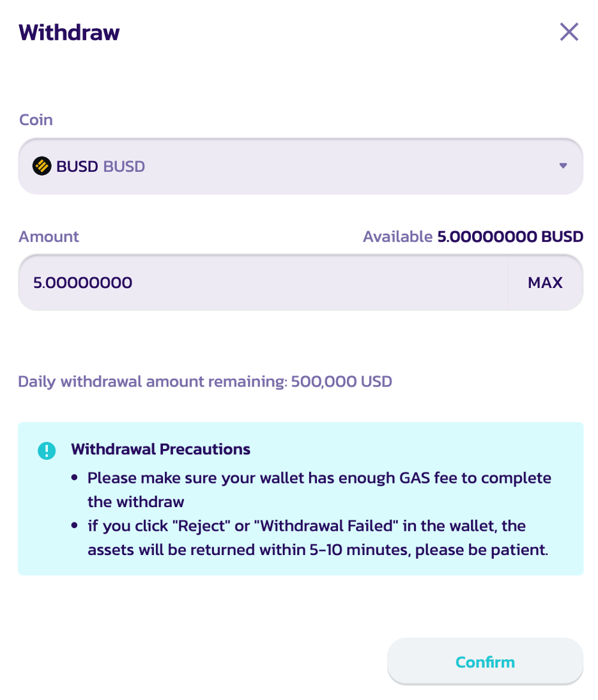This screenshot has height=700, width=598.
Task: Click the daily withdrawal remaining text
Action: (205, 382)
